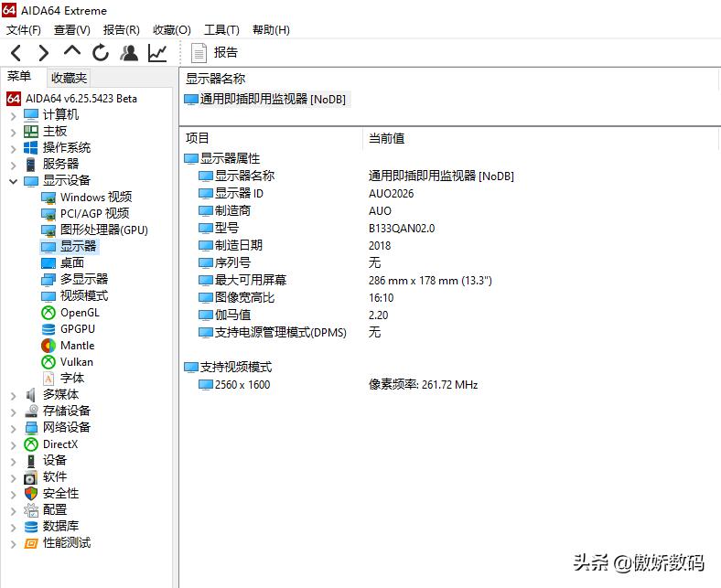Switch to the 收藏夹 tab
The height and width of the screenshot is (588, 721).
tap(69, 78)
